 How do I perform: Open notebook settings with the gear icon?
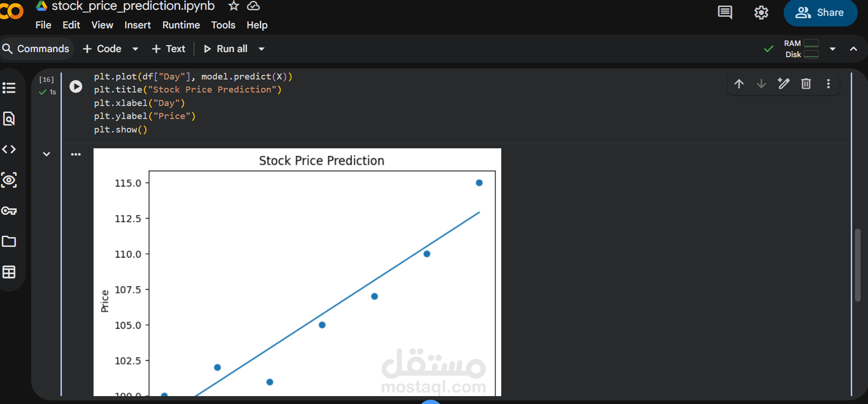pos(761,13)
